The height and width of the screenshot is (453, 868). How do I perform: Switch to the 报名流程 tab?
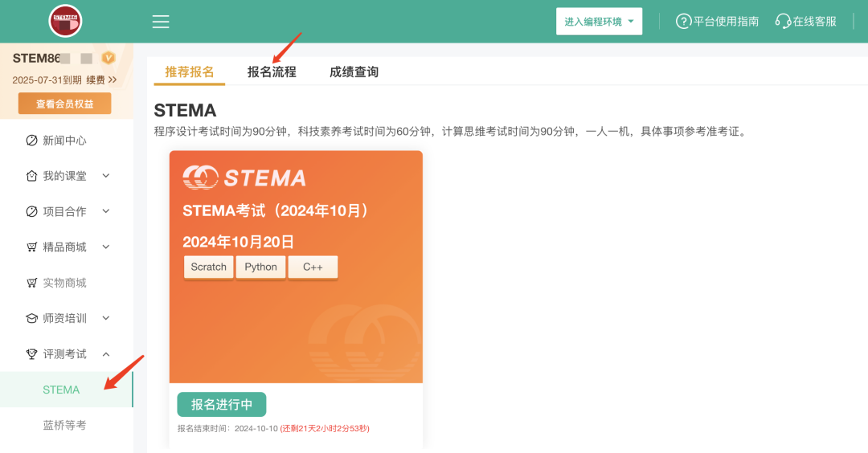(x=272, y=72)
